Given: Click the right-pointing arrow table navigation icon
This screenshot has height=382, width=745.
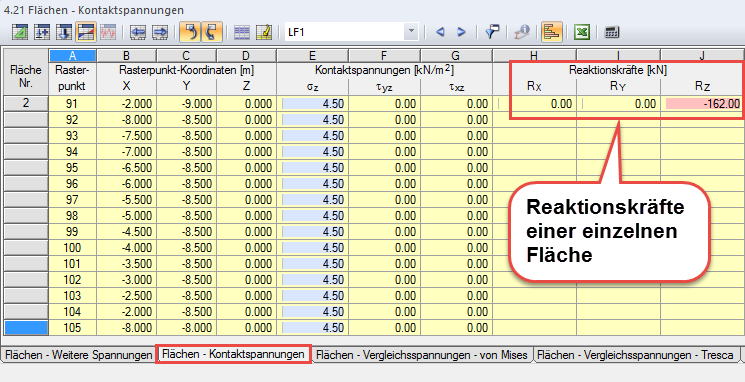Looking at the screenshot, I should 160,32.
